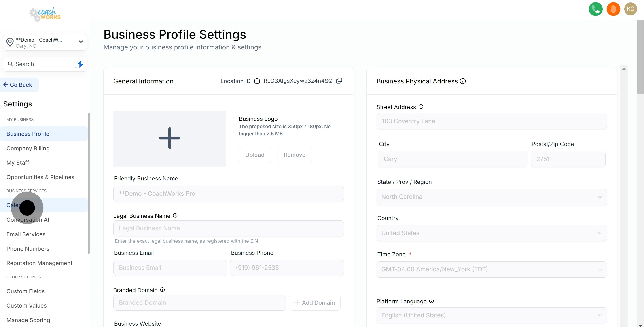Open Company Billing settings
Screen dimensions: 644x327
click(x=28, y=149)
